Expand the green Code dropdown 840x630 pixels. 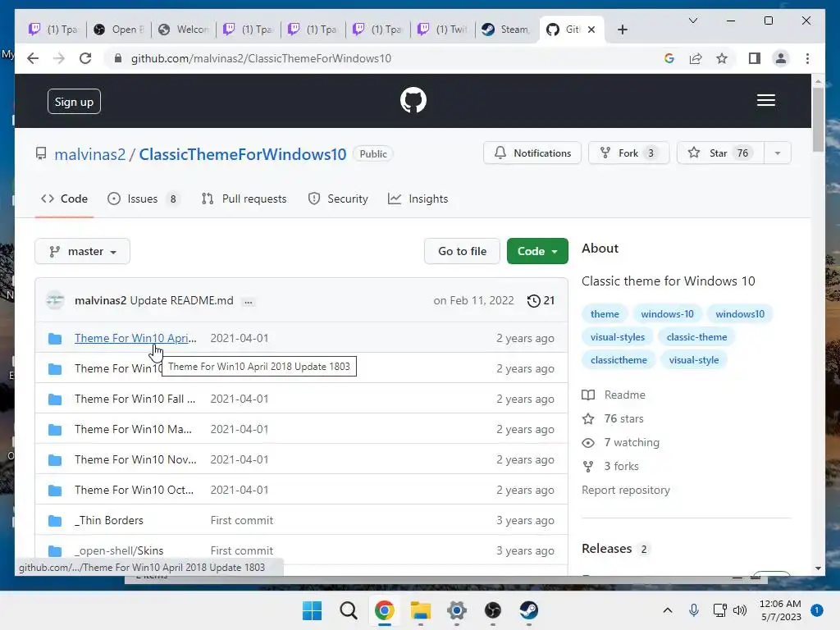click(537, 251)
